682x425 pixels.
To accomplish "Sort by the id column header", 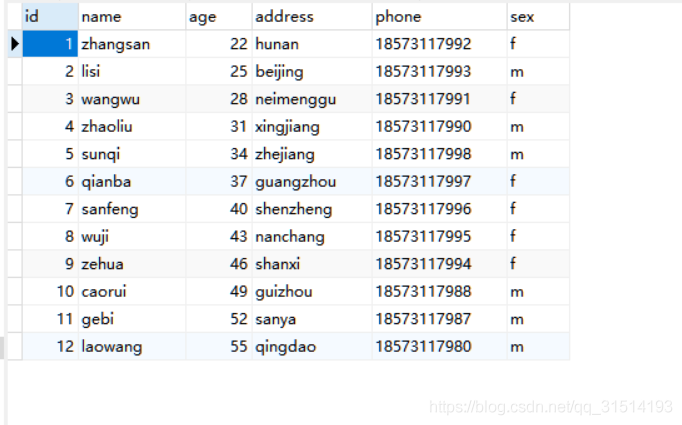I will tap(50, 17).
